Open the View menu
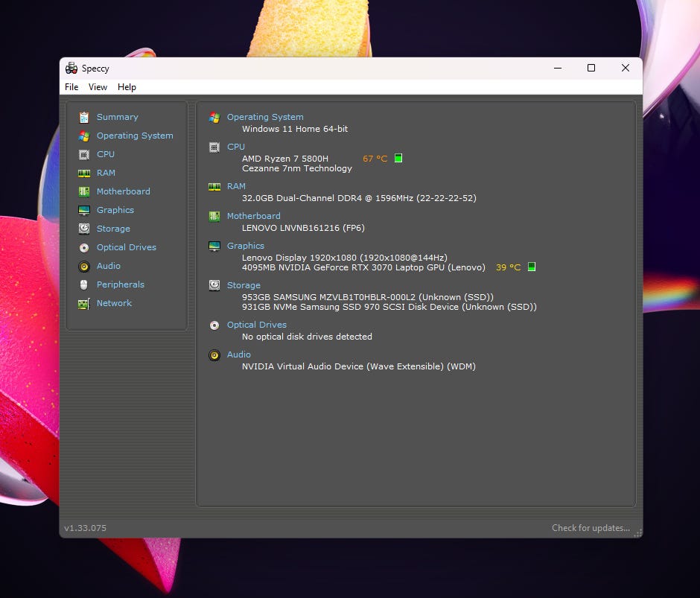This screenshot has height=598, width=700. click(x=98, y=87)
